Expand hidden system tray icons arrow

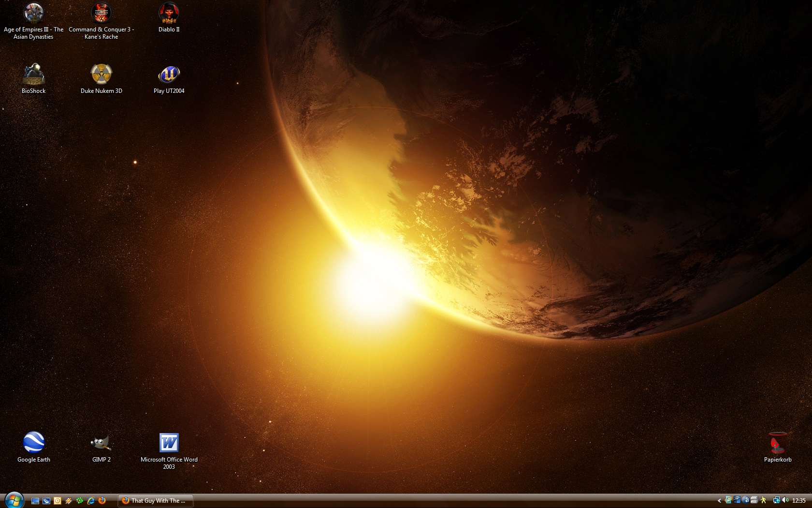click(719, 501)
